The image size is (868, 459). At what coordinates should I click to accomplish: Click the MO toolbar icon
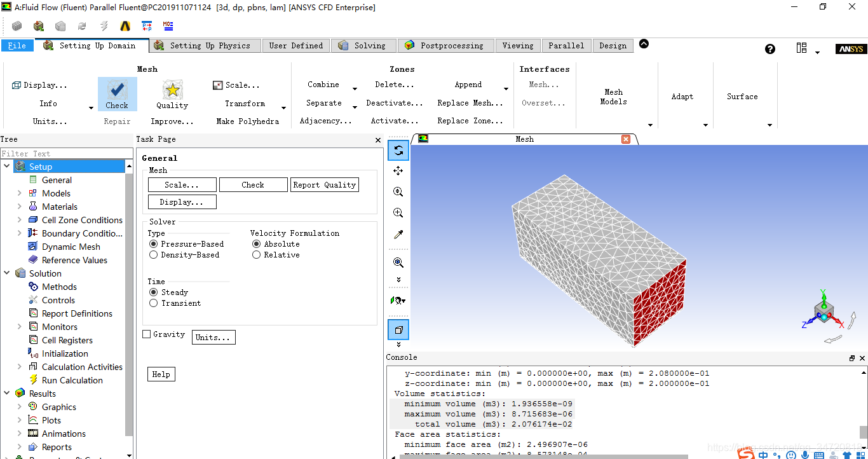click(168, 26)
